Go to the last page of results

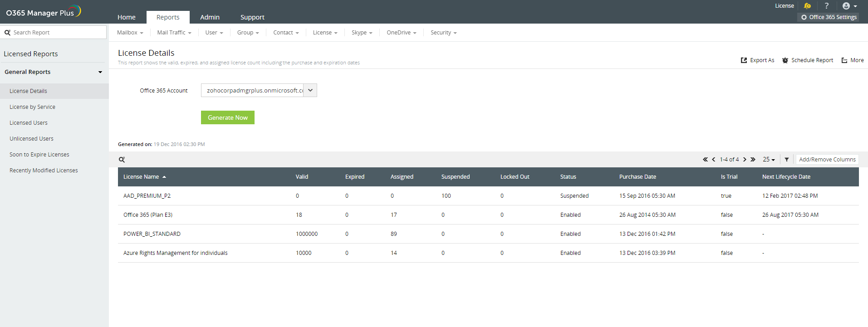(753, 160)
